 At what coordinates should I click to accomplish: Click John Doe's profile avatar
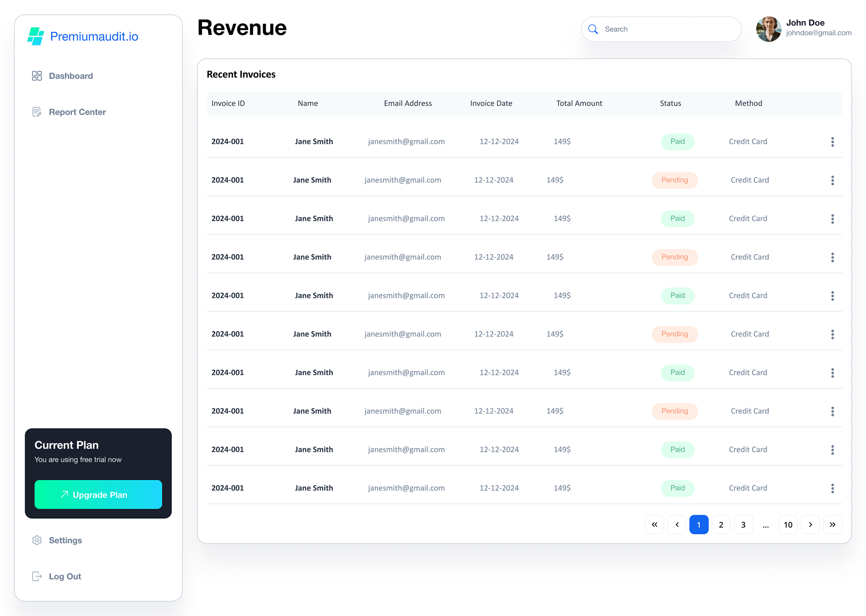click(769, 28)
